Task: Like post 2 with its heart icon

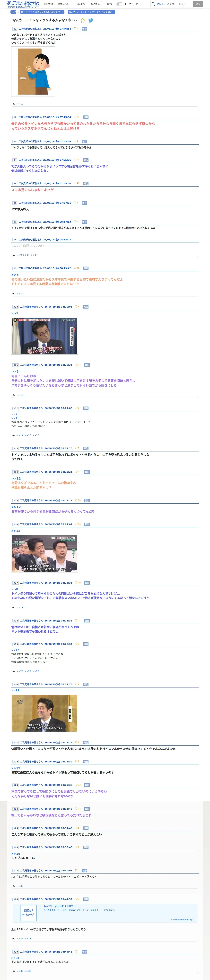Action: point(75,117)
